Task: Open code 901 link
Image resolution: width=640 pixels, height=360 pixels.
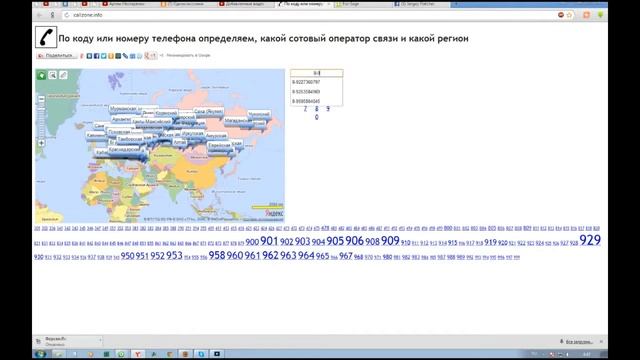Action: pos(269,241)
